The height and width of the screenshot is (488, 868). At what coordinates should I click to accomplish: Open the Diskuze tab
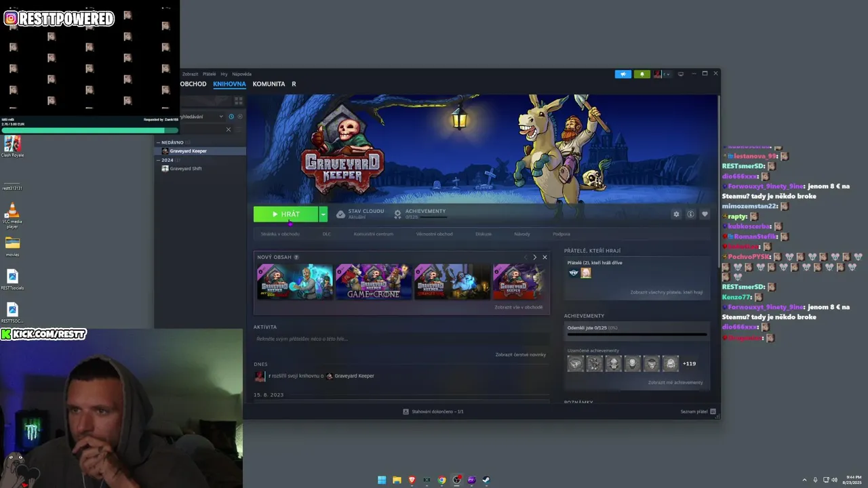click(484, 234)
